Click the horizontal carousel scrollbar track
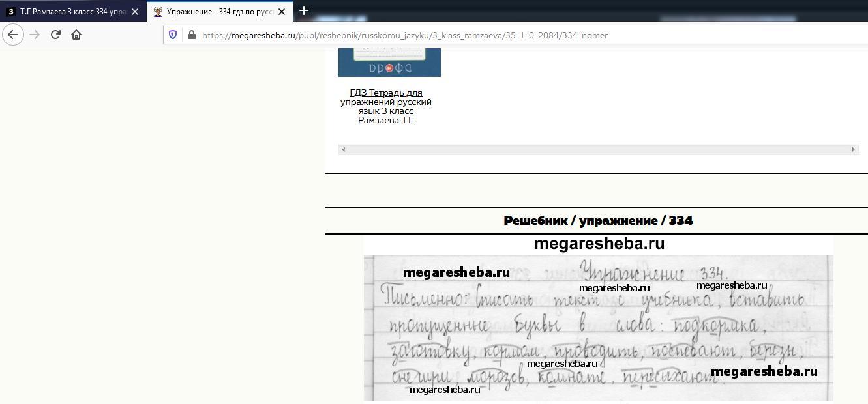Image resolution: width=868 pixels, height=404 pixels. tap(598, 149)
